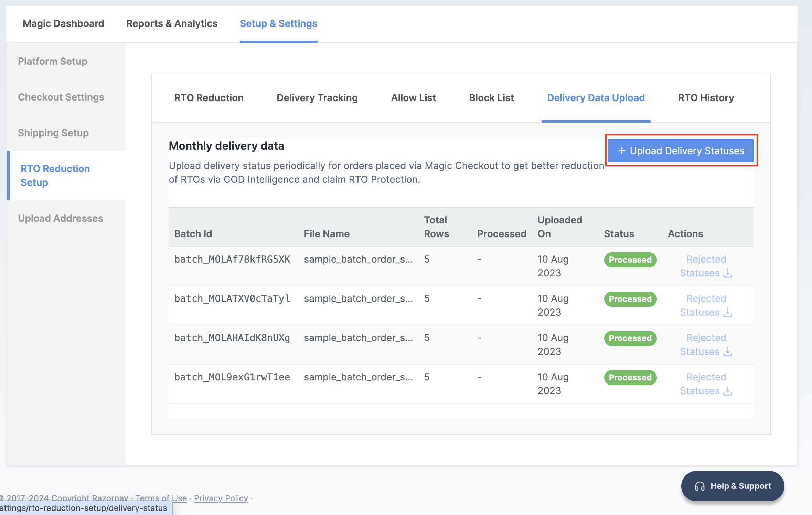Viewport: 812px width, 515px height.
Task: Download rejected statuses for batch_MOLAHAIdK8nUXg
Action: (728, 351)
